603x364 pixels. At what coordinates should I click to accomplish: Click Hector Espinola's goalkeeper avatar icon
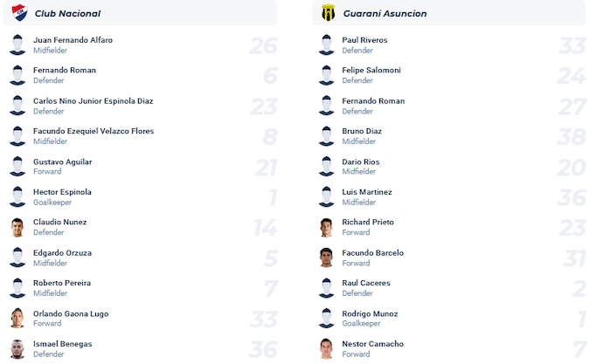[x=17, y=196]
